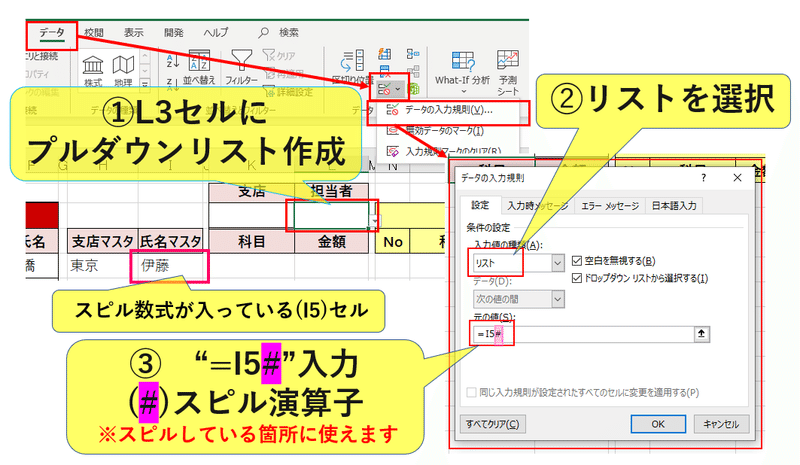The image size is (800, 465).
Task: Select the 東京 cell
Action: 103,266
